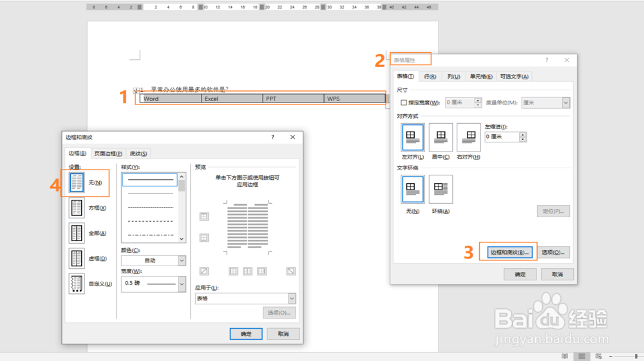
Task: Switch to the Borders (边框) tab
Action: pos(77,153)
